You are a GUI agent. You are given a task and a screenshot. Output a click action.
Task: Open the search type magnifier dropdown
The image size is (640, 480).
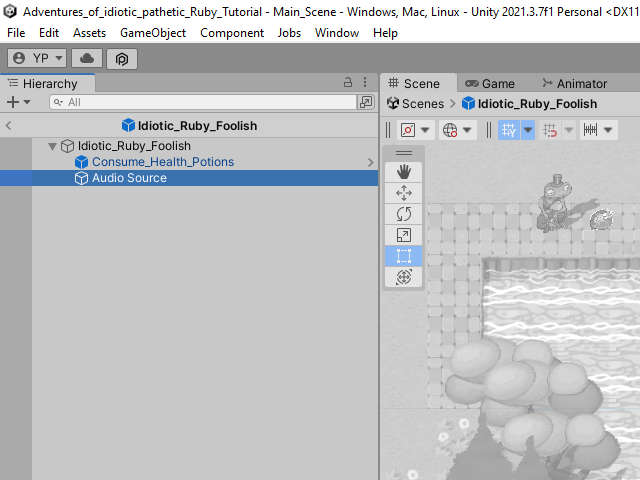tap(58, 102)
